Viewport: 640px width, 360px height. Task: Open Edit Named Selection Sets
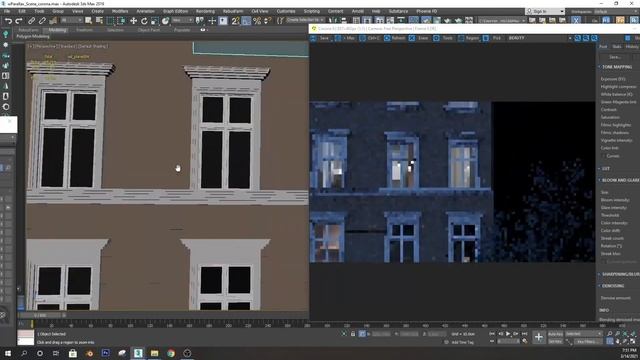click(280, 20)
